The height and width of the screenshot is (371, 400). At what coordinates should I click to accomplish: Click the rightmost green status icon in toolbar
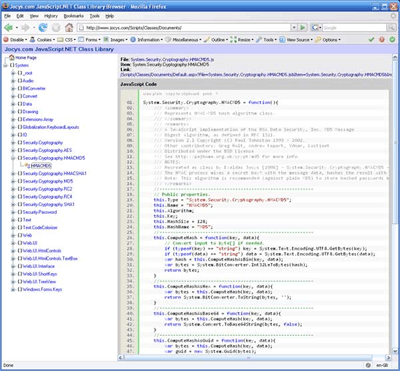click(x=392, y=40)
